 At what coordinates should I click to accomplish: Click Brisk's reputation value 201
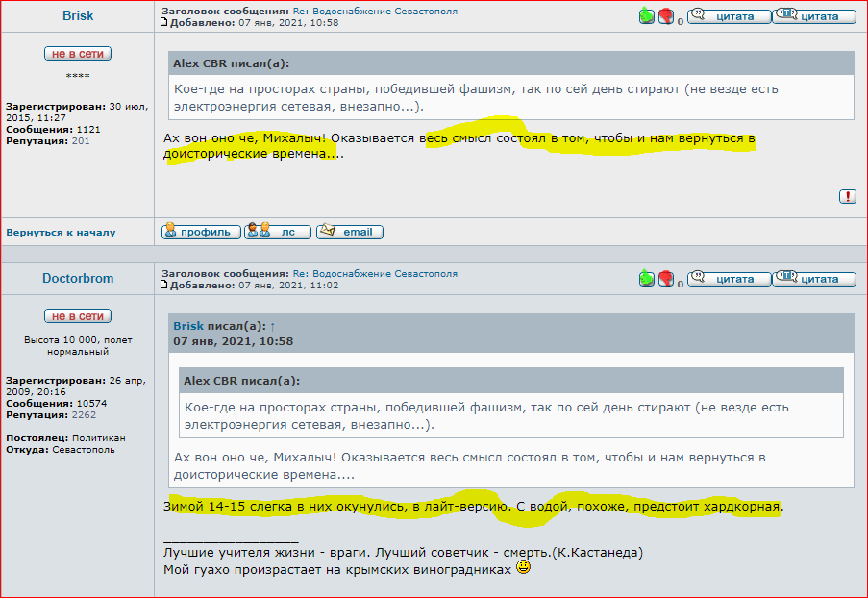(81, 140)
